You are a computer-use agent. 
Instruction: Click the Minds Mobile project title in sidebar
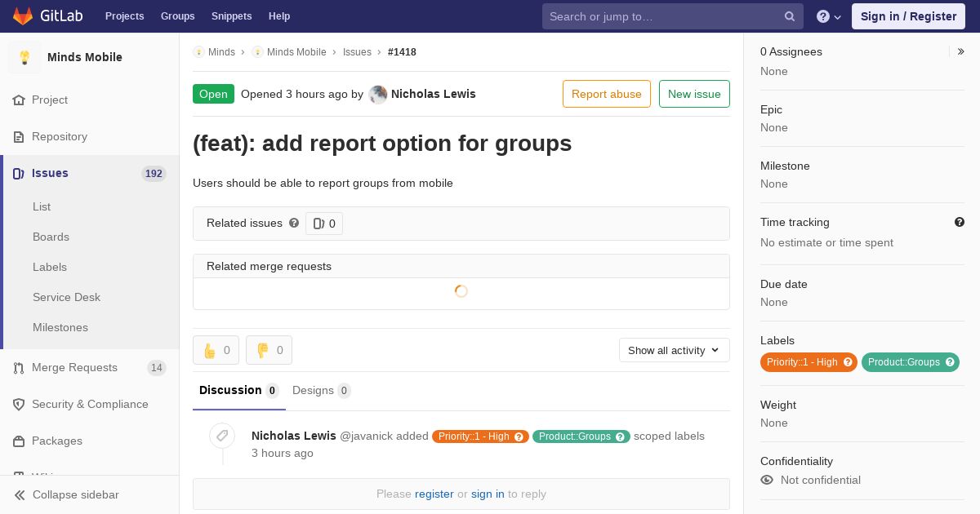[x=85, y=57]
